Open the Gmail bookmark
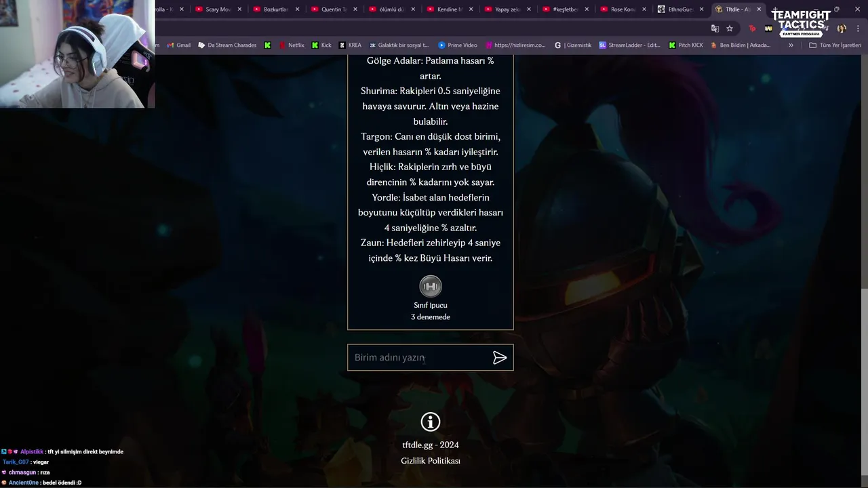The width and height of the screenshot is (868, 488). point(178,45)
